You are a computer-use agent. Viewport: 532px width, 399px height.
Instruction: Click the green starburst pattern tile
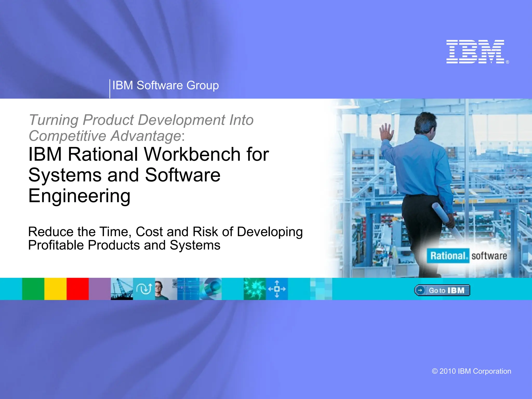coord(255,289)
